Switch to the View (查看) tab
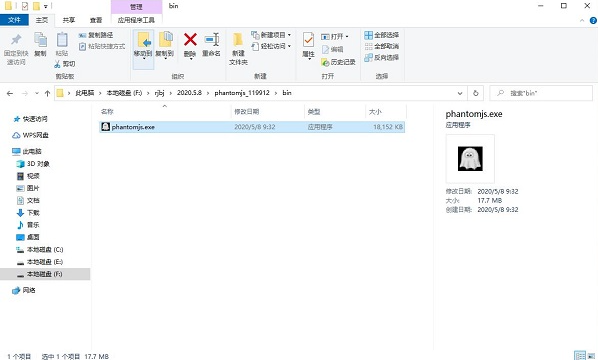Screen dimensions: 598x360 pyautogui.click(x=96, y=20)
